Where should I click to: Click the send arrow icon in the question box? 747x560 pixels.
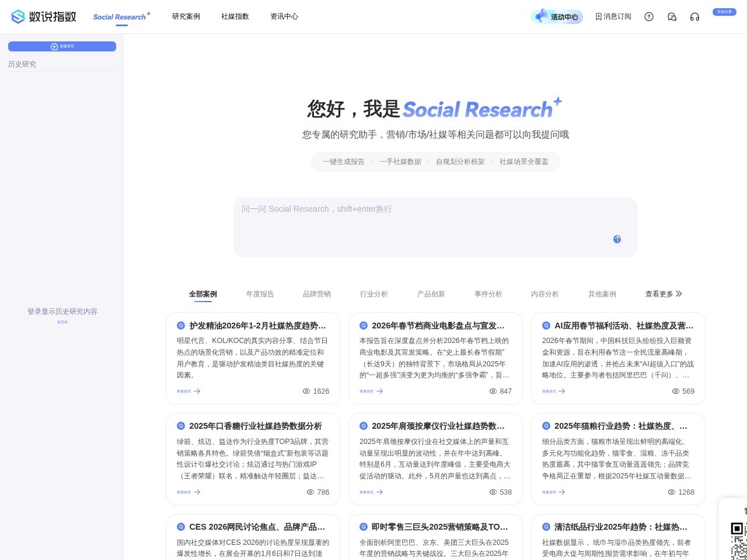point(617,239)
